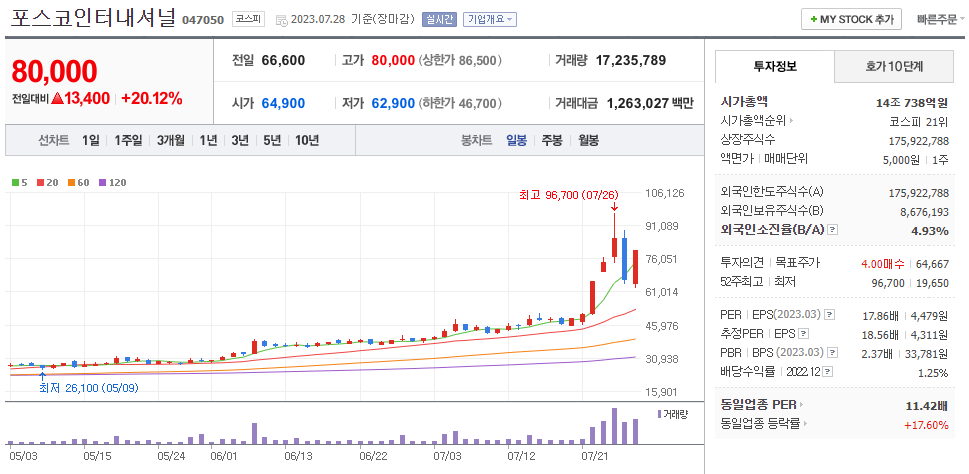Click the 동일업종 등락률 link
Screen dimensions: 969x474
(x=760, y=424)
